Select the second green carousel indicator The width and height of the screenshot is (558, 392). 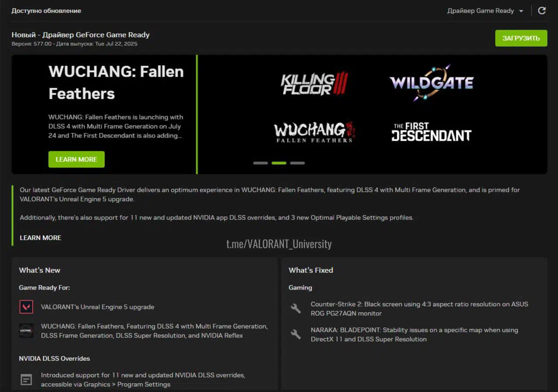click(279, 163)
